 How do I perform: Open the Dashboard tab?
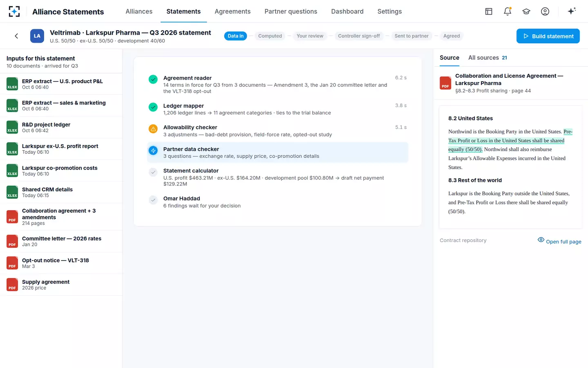(347, 11)
